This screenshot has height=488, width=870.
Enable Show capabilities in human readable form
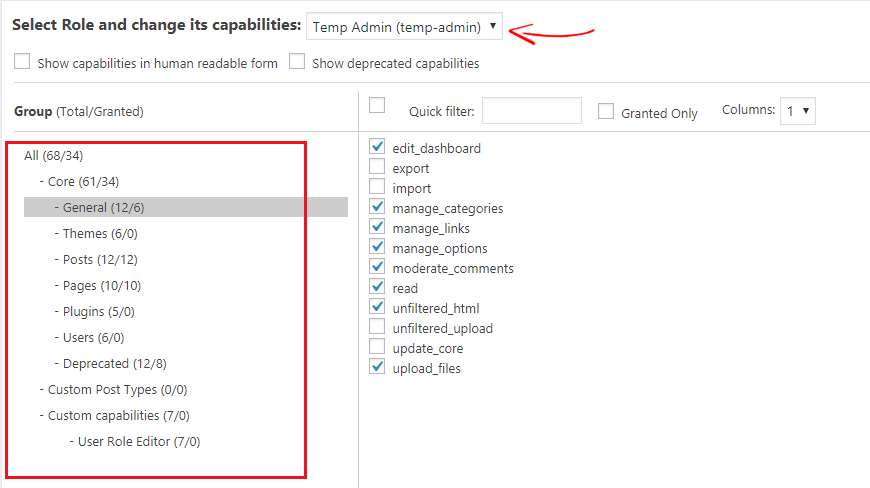point(22,62)
